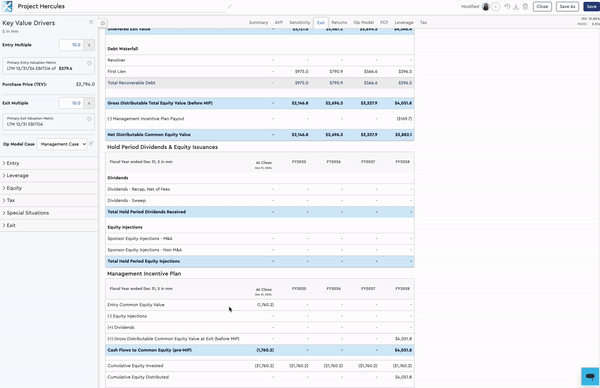The height and width of the screenshot is (388, 600).
Task: Click the Cumulative Equity Invested label
Action: [x=135, y=366]
